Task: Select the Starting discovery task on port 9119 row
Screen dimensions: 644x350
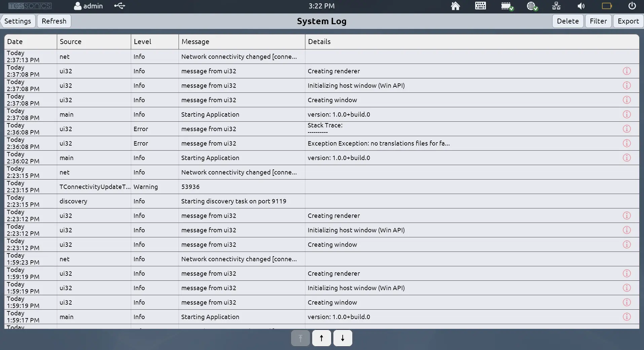Action: point(321,201)
